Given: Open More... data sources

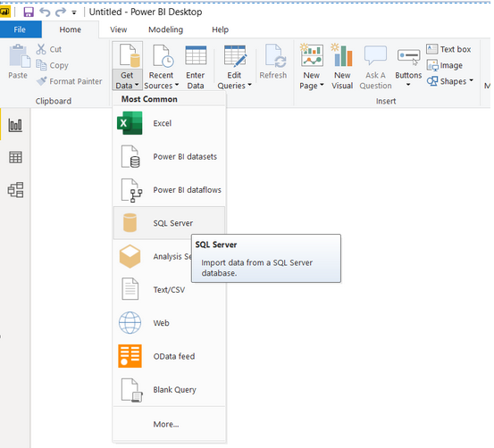Looking at the screenshot, I should (x=169, y=424).
